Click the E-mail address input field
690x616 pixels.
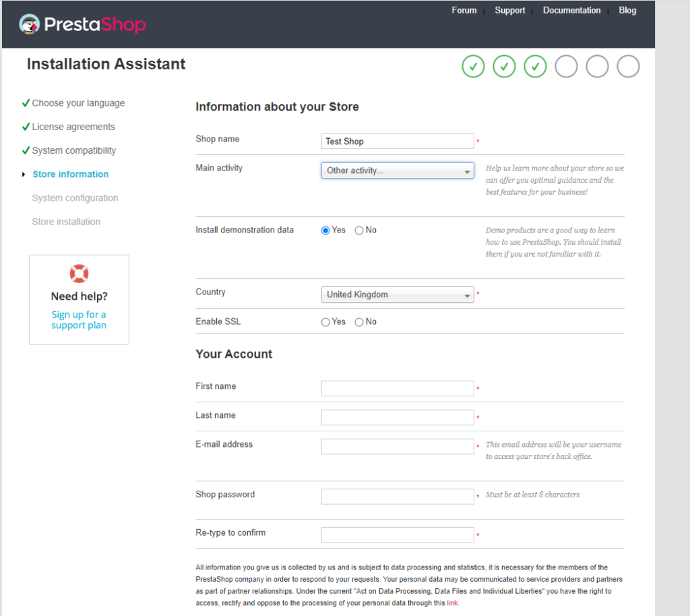(x=398, y=447)
